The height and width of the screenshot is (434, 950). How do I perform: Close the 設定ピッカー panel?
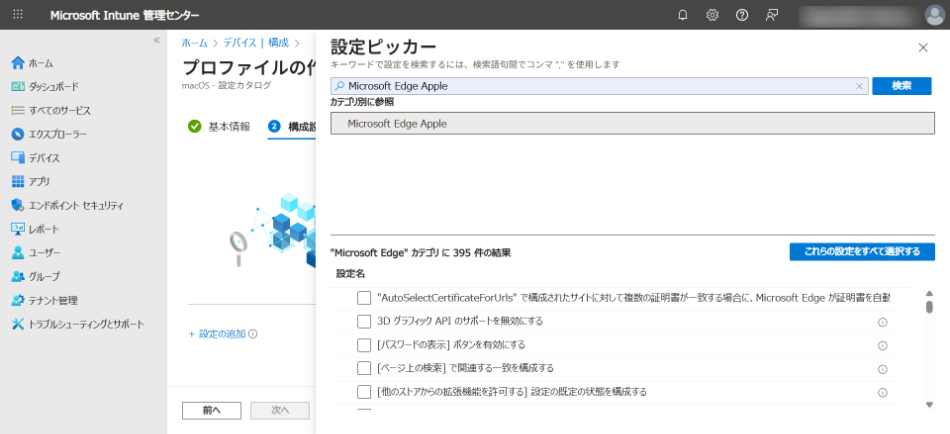click(x=922, y=48)
